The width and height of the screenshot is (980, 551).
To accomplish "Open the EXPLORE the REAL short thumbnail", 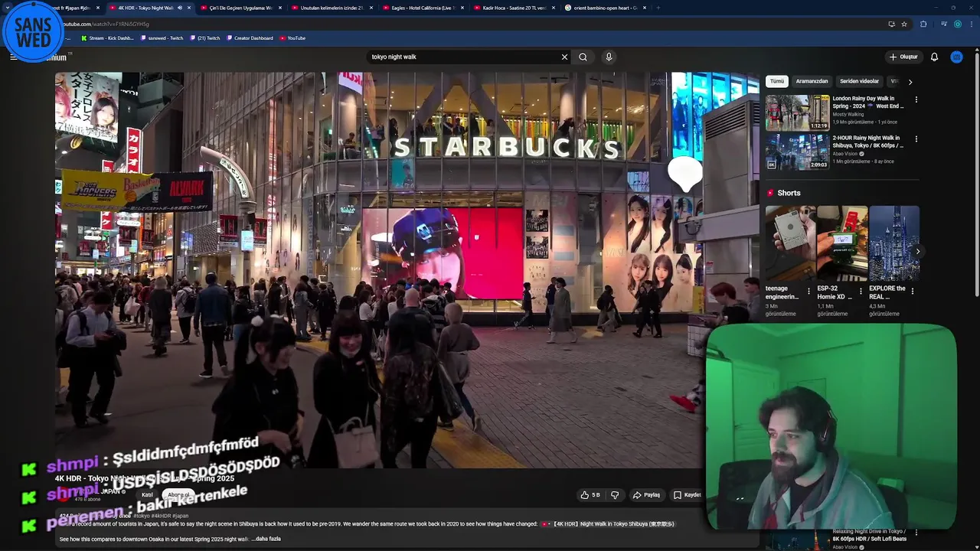I will pos(894,243).
